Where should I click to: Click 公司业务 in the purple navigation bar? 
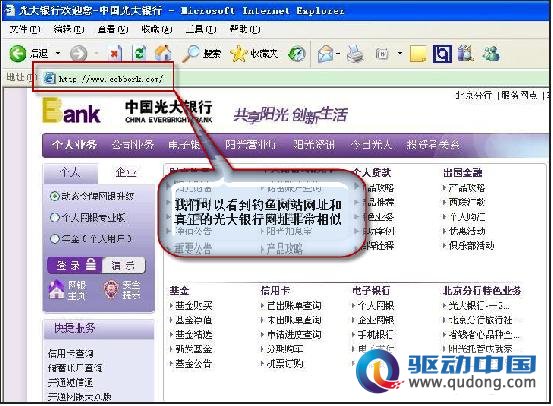point(133,145)
